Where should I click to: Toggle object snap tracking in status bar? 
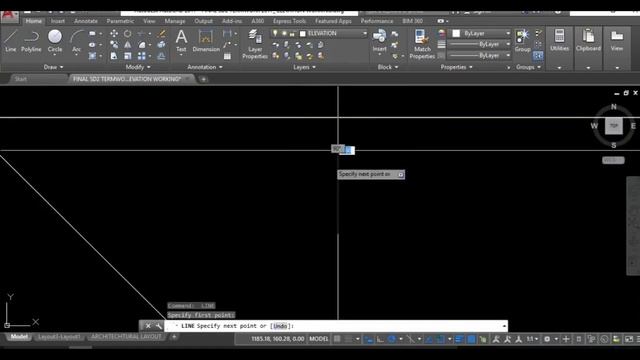click(429, 339)
